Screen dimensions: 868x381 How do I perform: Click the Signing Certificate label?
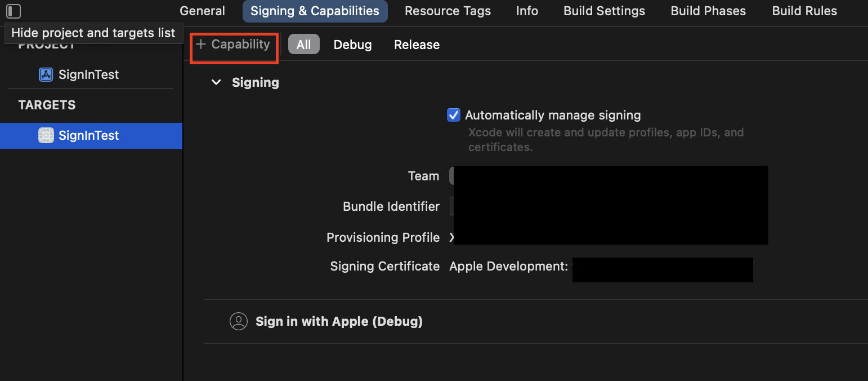pos(384,266)
